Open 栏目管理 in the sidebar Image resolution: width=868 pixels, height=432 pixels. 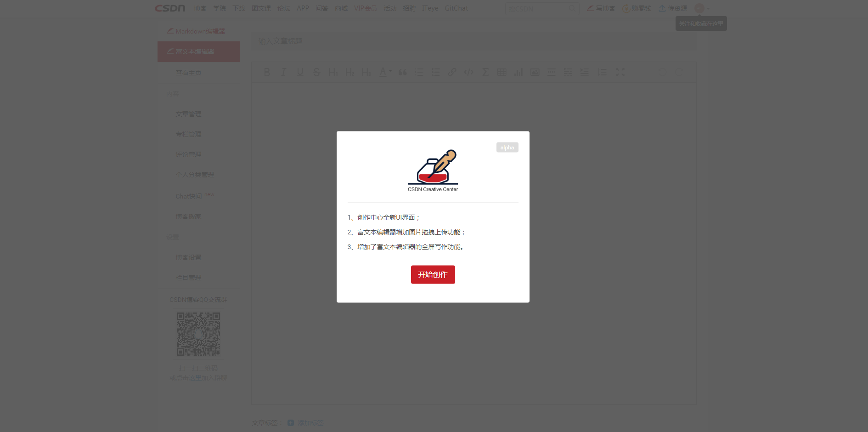point(188,278)
